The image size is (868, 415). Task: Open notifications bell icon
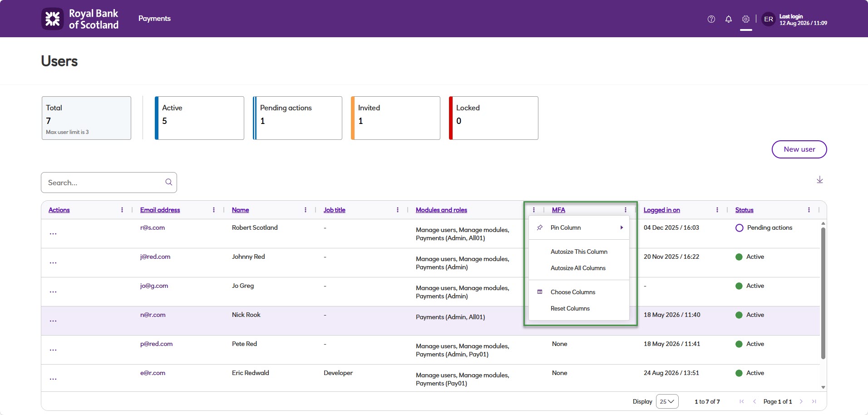click(x=729, y=19)
